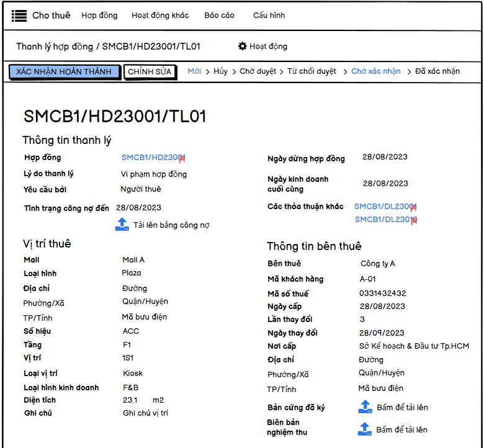
Task: Click the Kiosk location type value
Action: [x=133, y=374]
